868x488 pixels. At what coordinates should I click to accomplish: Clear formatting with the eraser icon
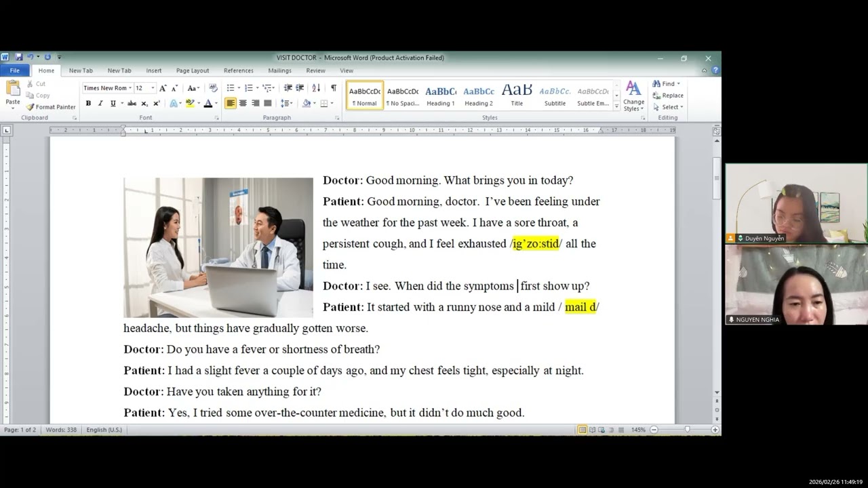213,88
